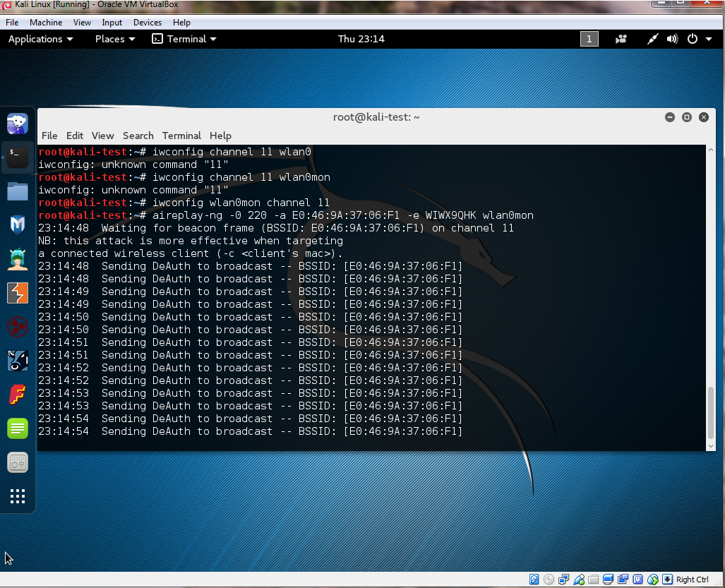This screenshot has width=725, height=588.
Task: Click the Thu 23:14 clock
Action: (361, 39)
